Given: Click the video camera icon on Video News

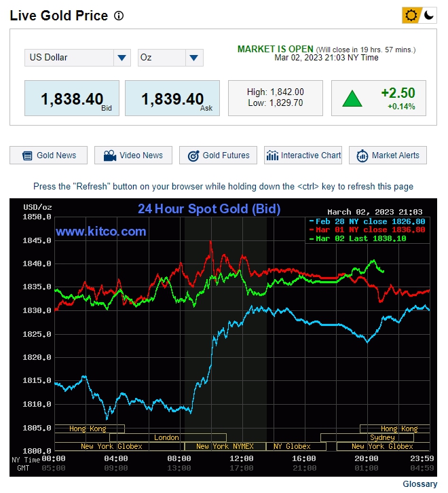Looking at the screenshot, I should 110,156.
